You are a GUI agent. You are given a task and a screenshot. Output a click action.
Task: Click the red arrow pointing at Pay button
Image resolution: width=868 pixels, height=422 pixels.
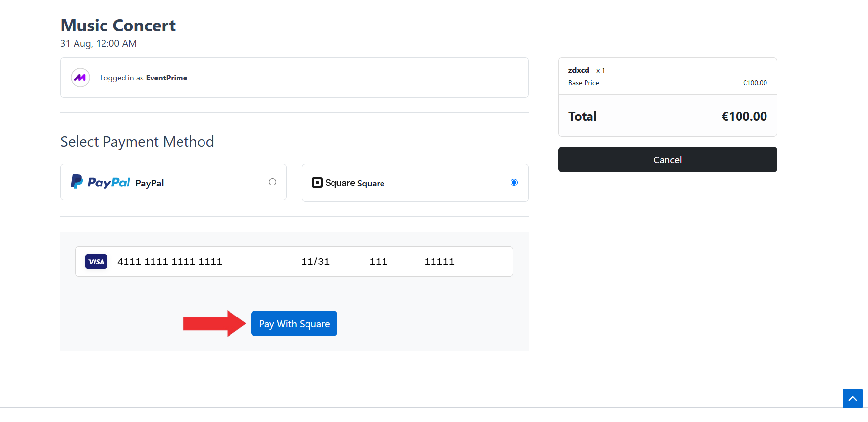[214, 323]
